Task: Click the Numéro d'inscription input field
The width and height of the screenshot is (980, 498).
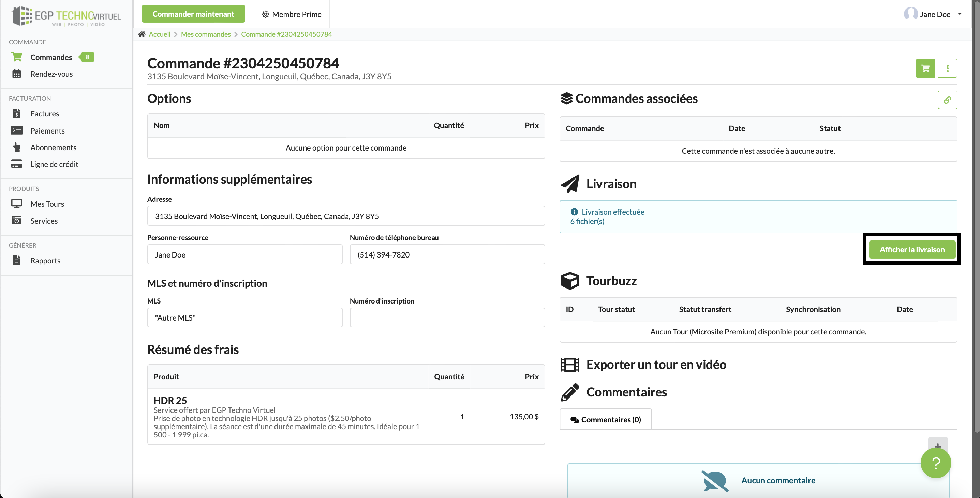Action: click(x=447, y=317)
